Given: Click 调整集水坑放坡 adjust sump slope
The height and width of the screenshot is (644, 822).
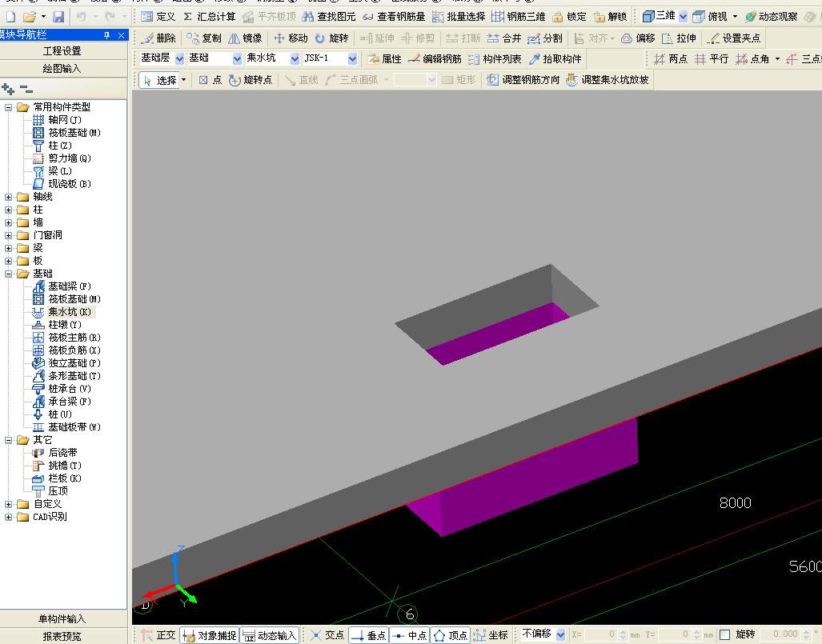Looking at the screenshot, I should coord(607,80).
